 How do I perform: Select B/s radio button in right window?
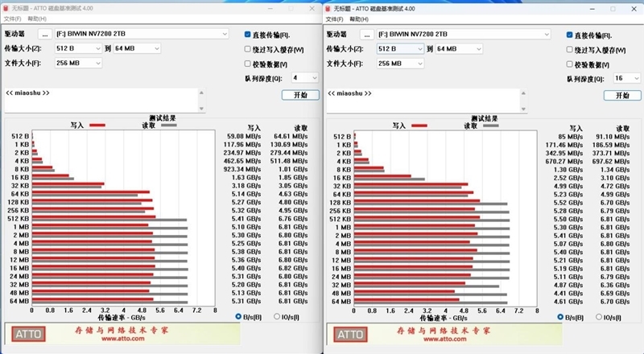click(560, 317)
